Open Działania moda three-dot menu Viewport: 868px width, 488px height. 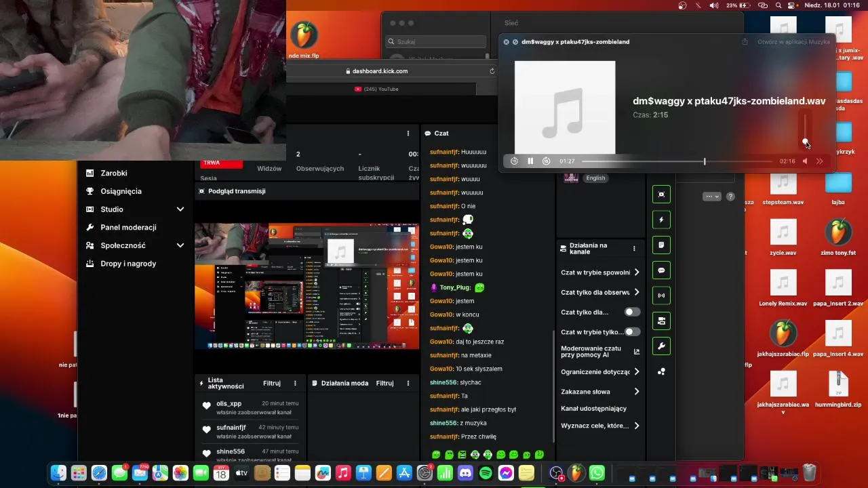[x=408, y=383]
